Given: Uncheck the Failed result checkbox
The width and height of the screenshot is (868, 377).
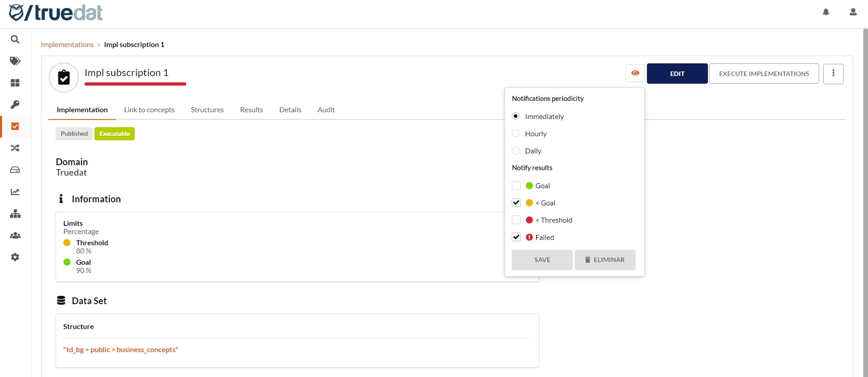Looking at the screenshot, I should [x=516, y=237].
